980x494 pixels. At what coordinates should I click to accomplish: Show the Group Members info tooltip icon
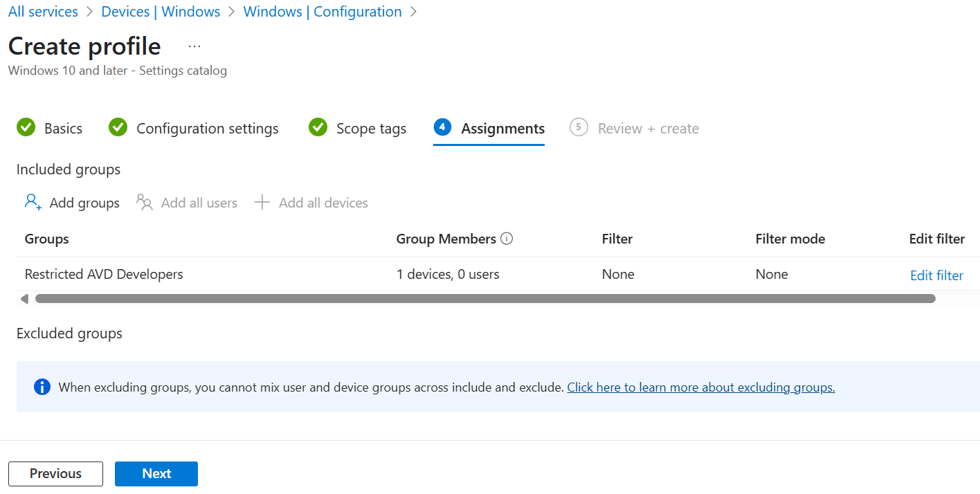pyautogui.click(x=507, y=239)
